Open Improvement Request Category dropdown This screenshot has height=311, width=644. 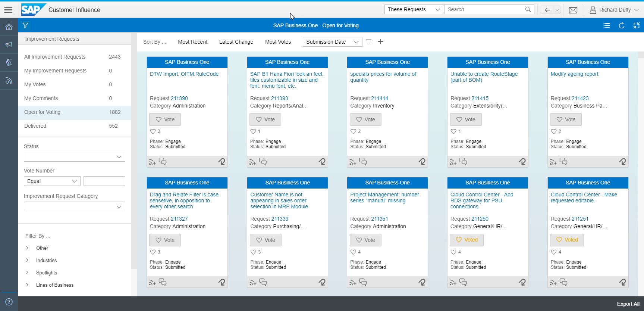75,206
